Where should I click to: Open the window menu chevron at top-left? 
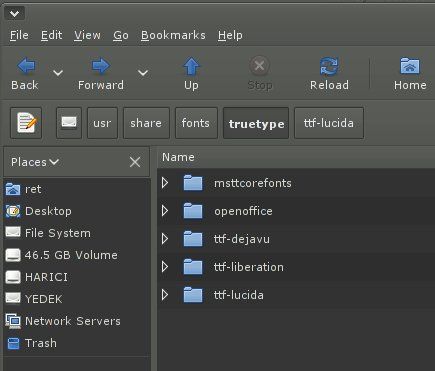15,14
